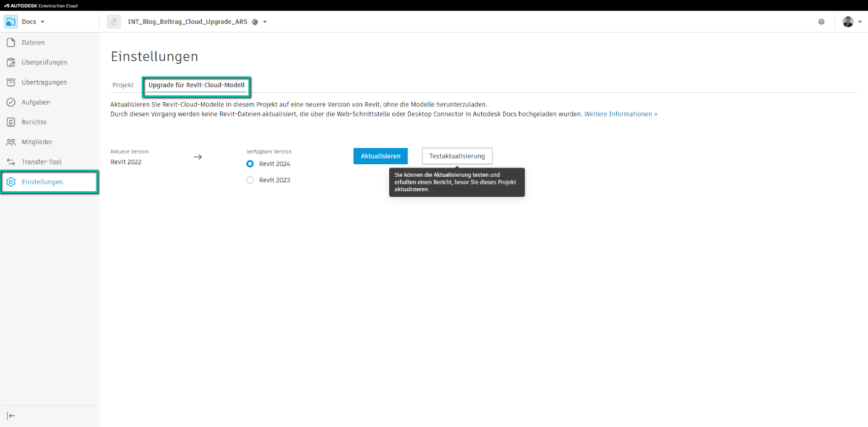Open the Weitere Informationen link
The image size is (868, 427).
[x=620, y=113]
